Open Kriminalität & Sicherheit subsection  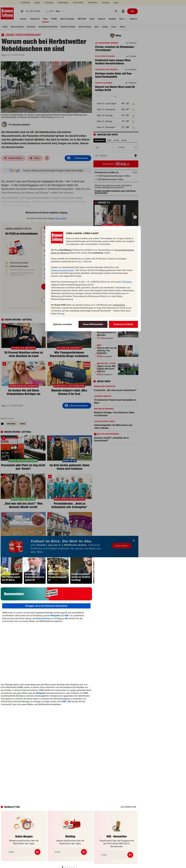point(48,27)
